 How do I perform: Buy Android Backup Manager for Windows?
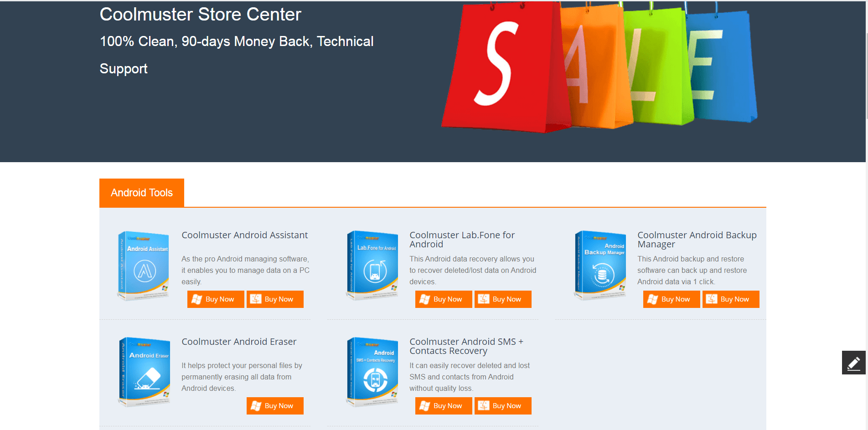(672, 299)
